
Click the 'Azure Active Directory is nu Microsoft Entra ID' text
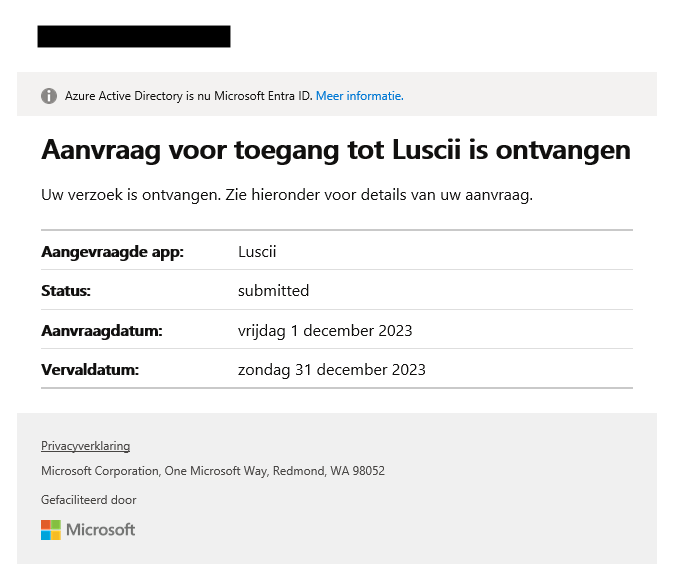188,96
